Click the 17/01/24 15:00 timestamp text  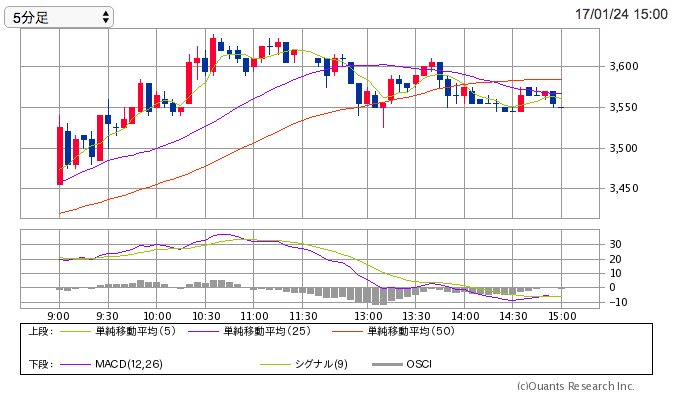click(x=621, y=14)
